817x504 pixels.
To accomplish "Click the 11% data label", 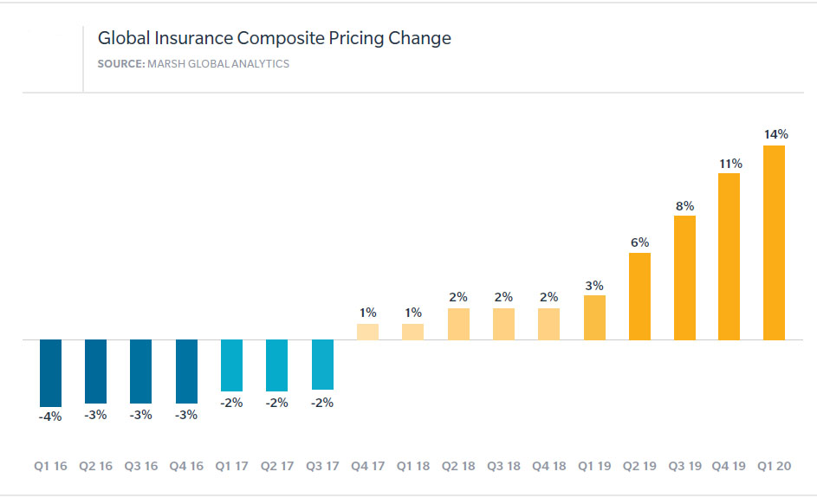I will 730,163.
